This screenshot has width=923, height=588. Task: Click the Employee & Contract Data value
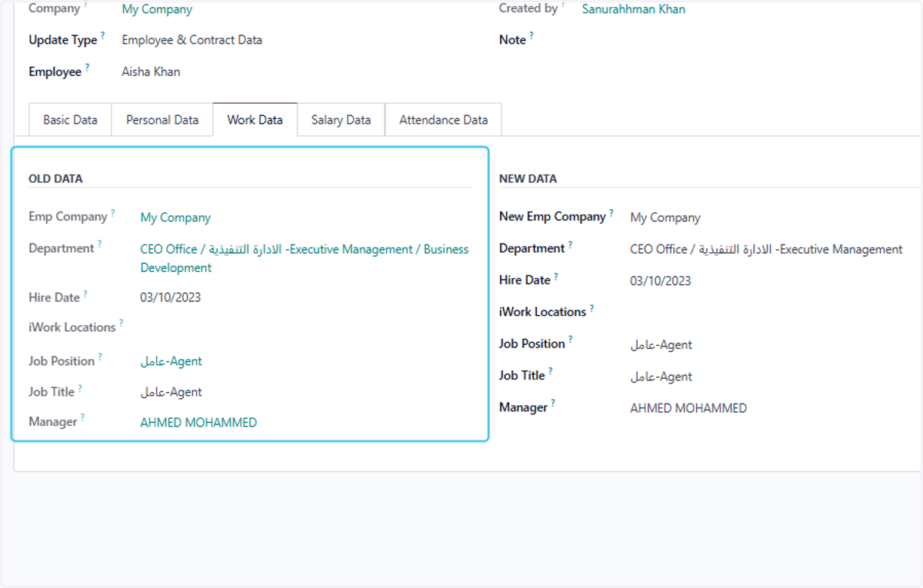click(192, 40)
